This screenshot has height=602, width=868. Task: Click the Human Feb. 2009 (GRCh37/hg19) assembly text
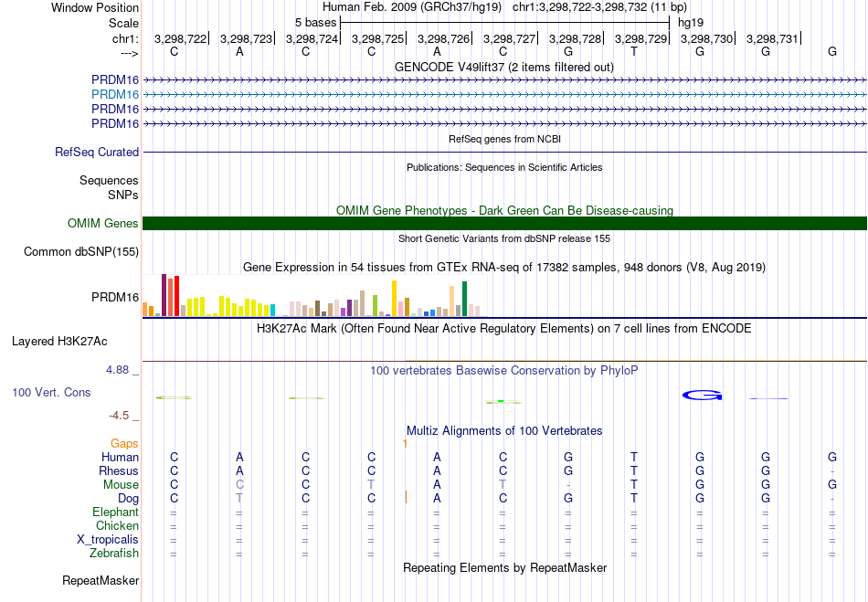(x=412, y=7)
